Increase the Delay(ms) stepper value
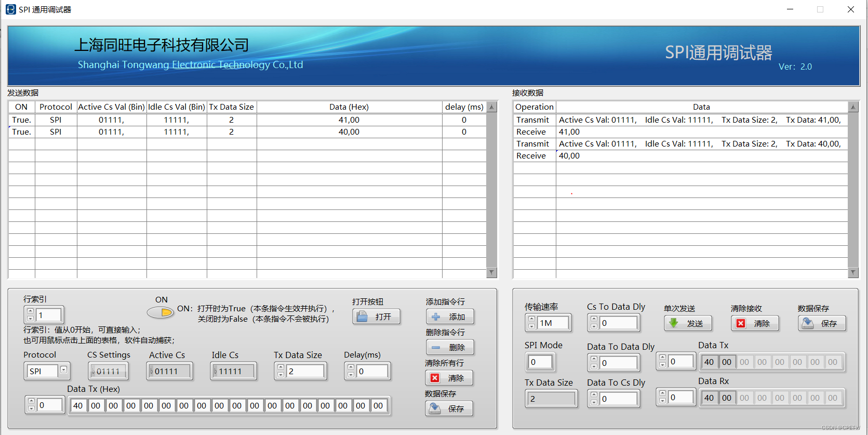The image size is (868, 435). [x=351, y=368]
